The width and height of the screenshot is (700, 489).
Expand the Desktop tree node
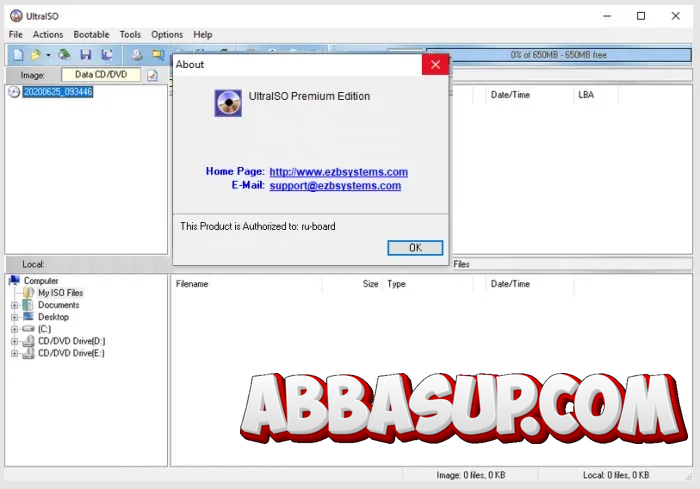pyautogui.click(x=14, y=318)
